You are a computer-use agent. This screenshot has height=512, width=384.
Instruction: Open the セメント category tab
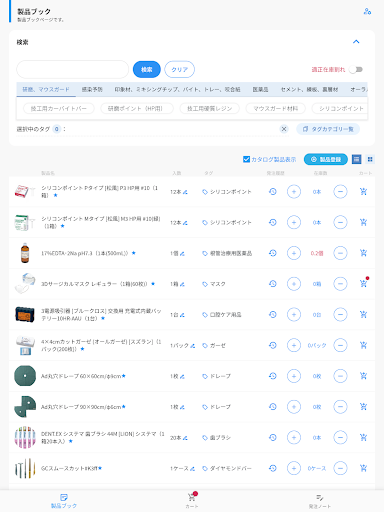point(309,89)
